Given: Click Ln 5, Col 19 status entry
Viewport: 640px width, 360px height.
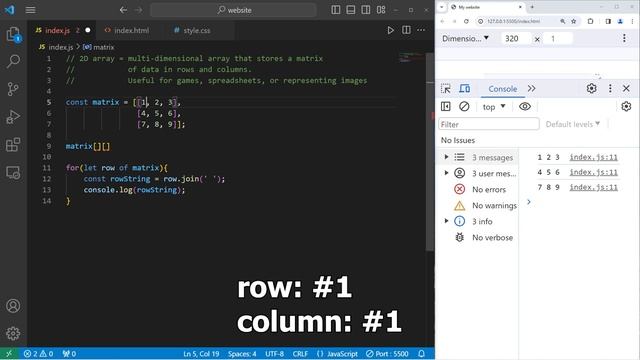Looking at the screenshot, I should tap(201, 353).
